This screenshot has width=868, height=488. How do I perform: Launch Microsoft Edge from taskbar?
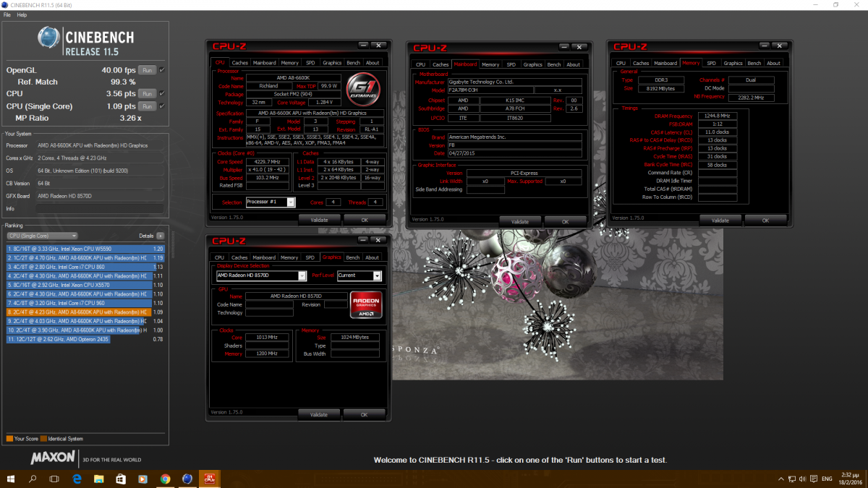76,479
